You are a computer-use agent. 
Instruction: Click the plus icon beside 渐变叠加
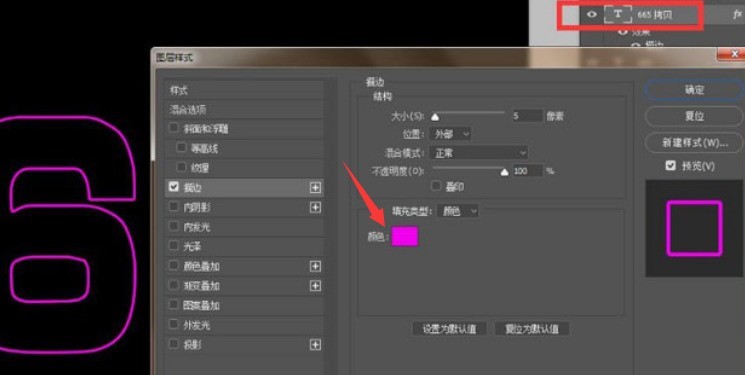coord(315,286)
